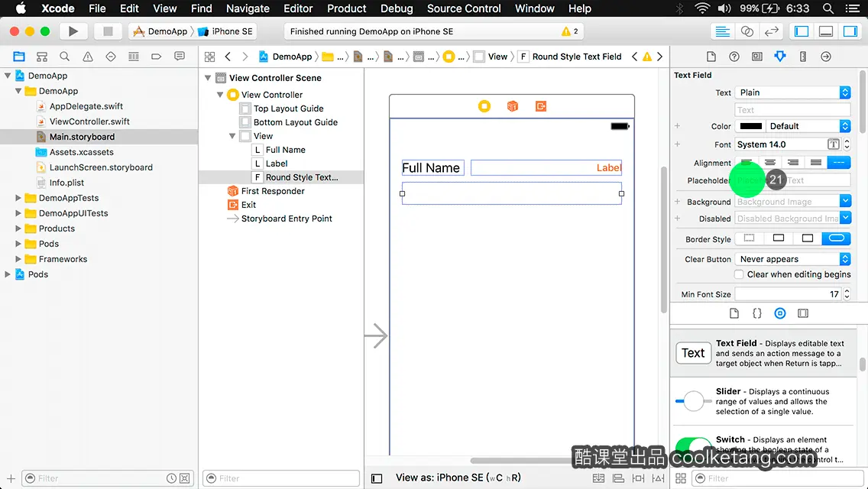Set alignment to center

[769, 162]
